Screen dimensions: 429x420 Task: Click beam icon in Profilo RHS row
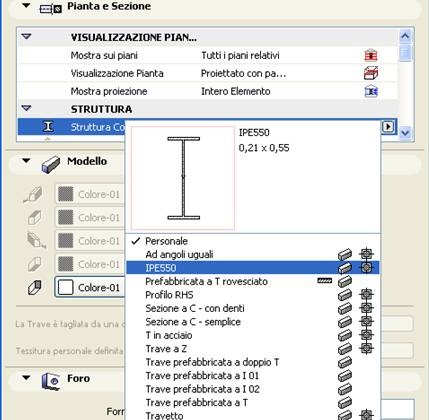(x=345, y=295)
